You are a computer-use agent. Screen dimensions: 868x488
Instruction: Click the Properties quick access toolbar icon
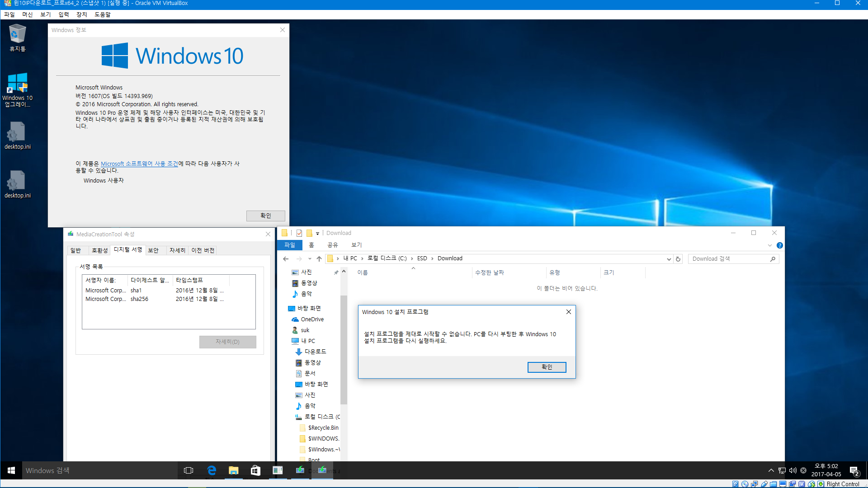tap(299, 233)
